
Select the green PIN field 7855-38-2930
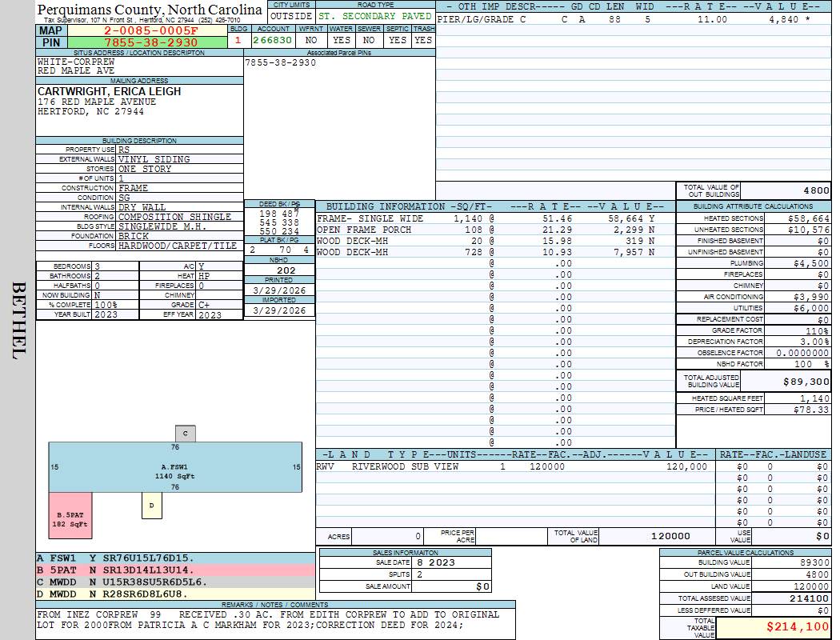click(x=150, y=42)
